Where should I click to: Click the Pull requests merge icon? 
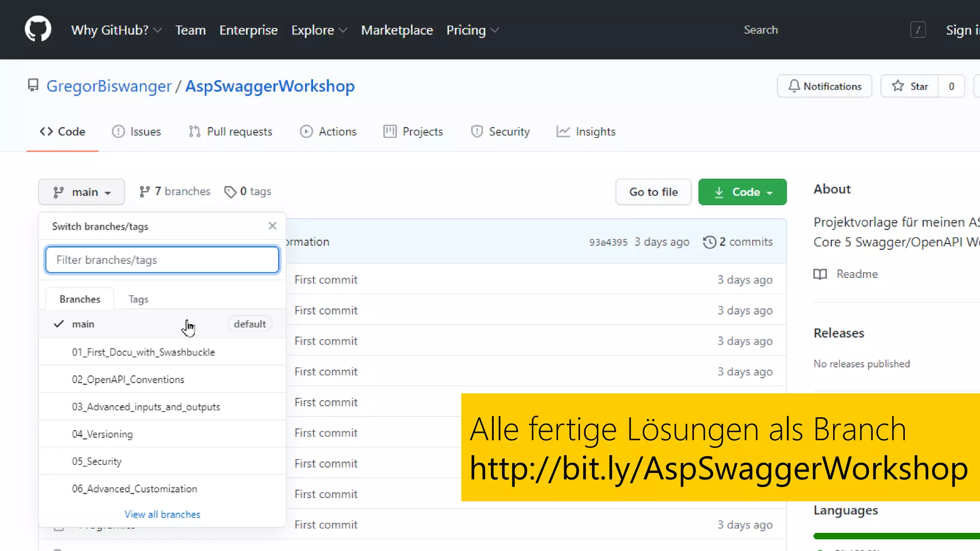click(x=194, y=132)
